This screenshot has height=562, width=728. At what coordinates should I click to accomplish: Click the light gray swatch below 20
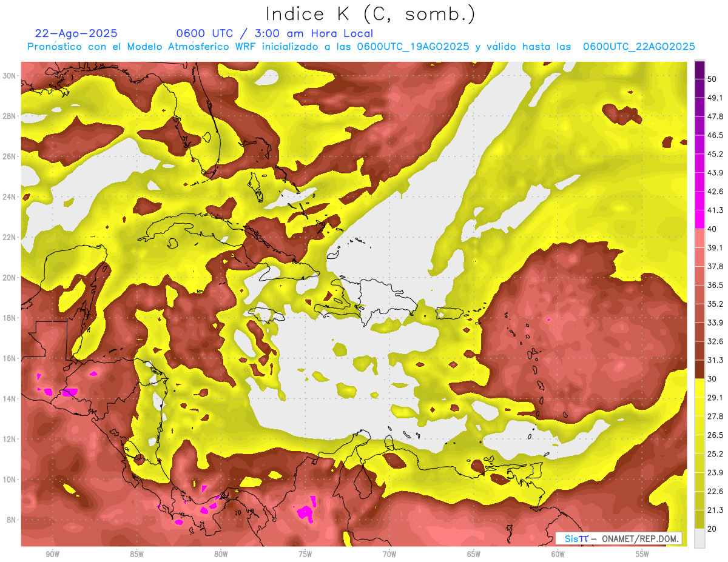coord(699,538)
